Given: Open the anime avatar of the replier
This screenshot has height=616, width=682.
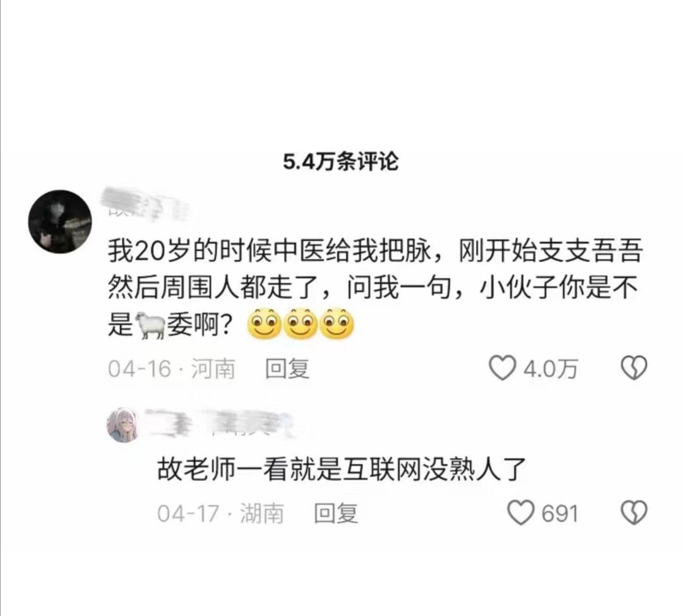Looking at the screenshot, I should pyautogui.click(x=123, y=425).
